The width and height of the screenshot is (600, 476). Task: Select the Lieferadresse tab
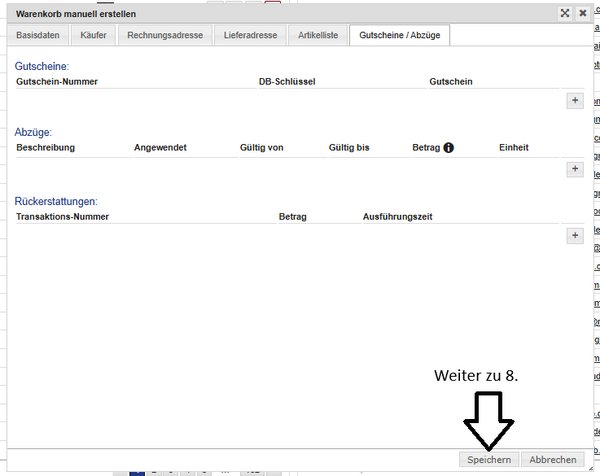pyautogui.click(x=250, y=35)
